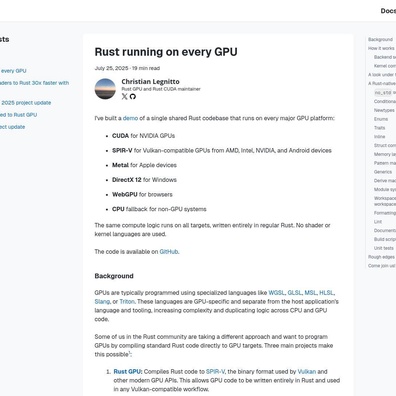The image size is (396, 396).
Task: Open the 'to Rust GPU' sidebar post
Action: pos(18,115)
